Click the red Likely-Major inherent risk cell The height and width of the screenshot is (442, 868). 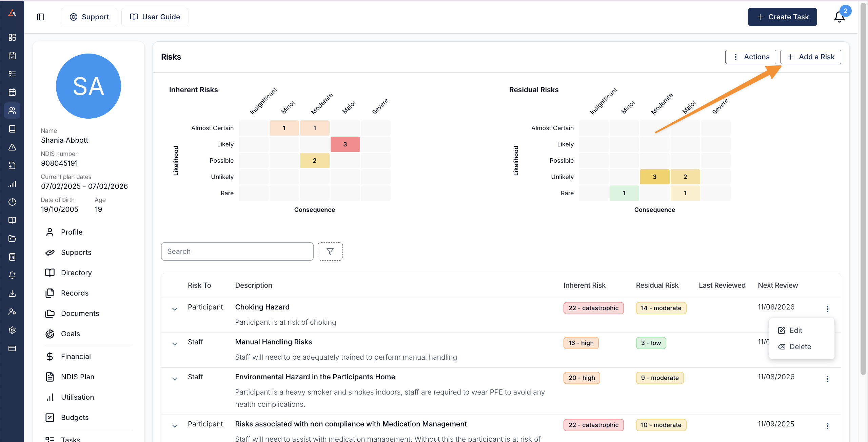tap(345, 144)
